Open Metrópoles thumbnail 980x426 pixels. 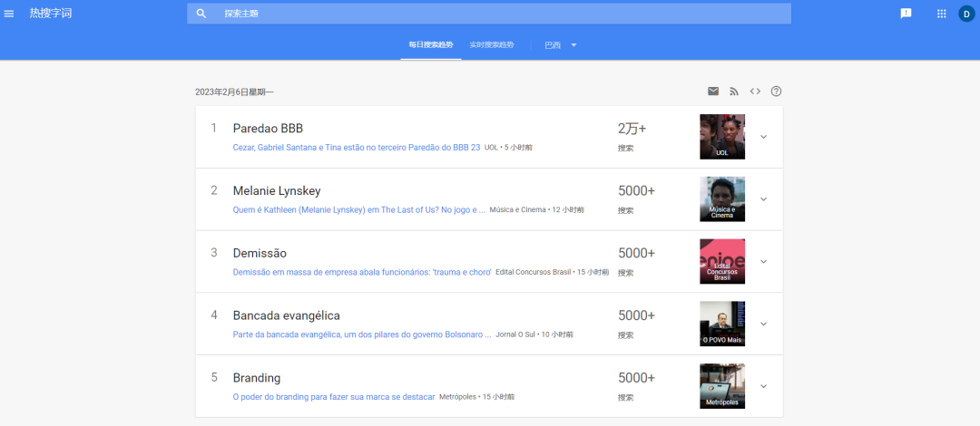(722, 386)
